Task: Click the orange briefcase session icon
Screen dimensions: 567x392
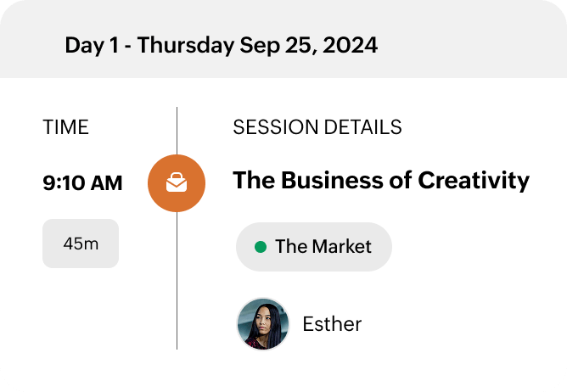Action: point(177,183)
